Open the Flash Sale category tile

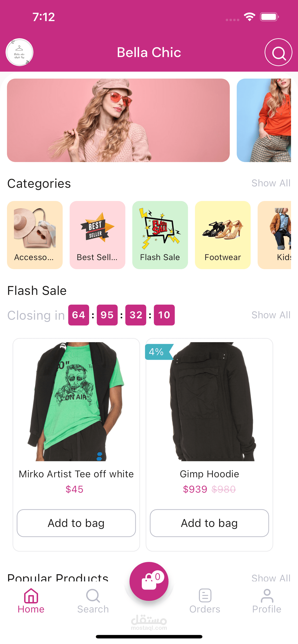pos(160,235)
